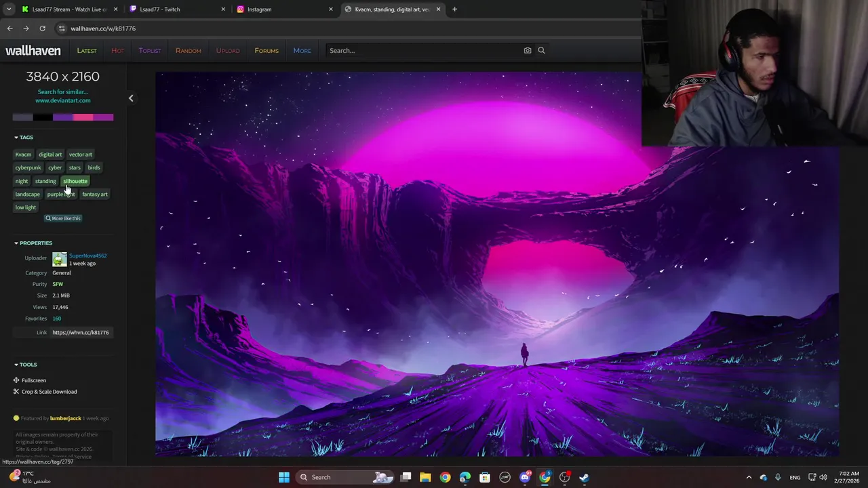Click the low light tag
The width and height of the screenshot is (868, 488).
point(26,207)
